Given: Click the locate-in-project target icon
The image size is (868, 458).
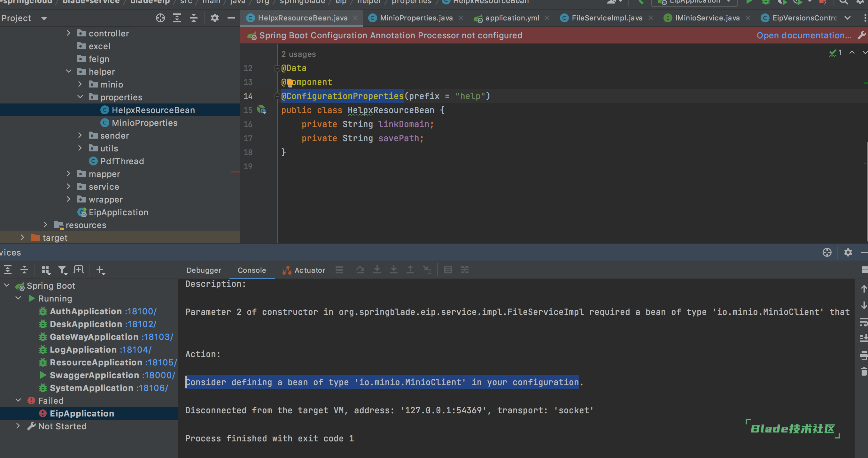Looking at the screenshot, I should 160,18.
